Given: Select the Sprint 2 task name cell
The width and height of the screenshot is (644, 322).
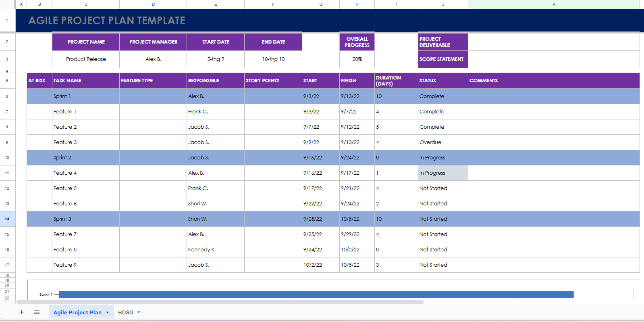Looking at the screenshot, I should coord(85,158).
